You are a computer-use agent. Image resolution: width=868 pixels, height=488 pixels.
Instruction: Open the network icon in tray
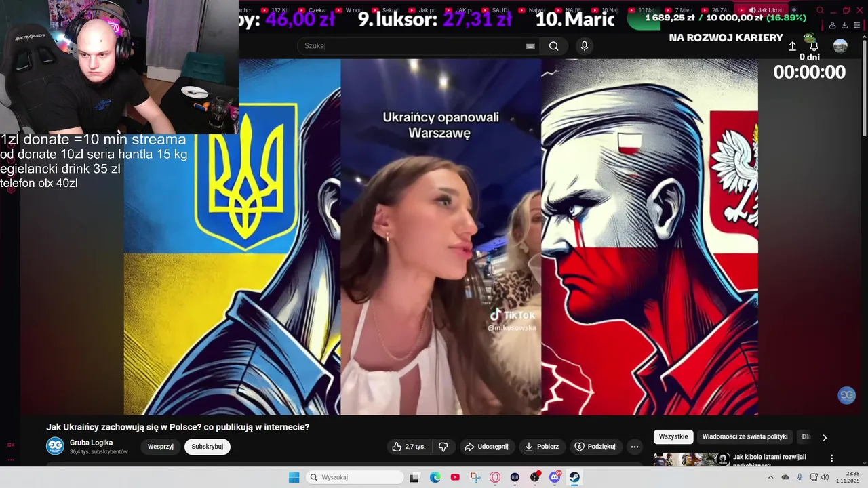coord(814,477)
